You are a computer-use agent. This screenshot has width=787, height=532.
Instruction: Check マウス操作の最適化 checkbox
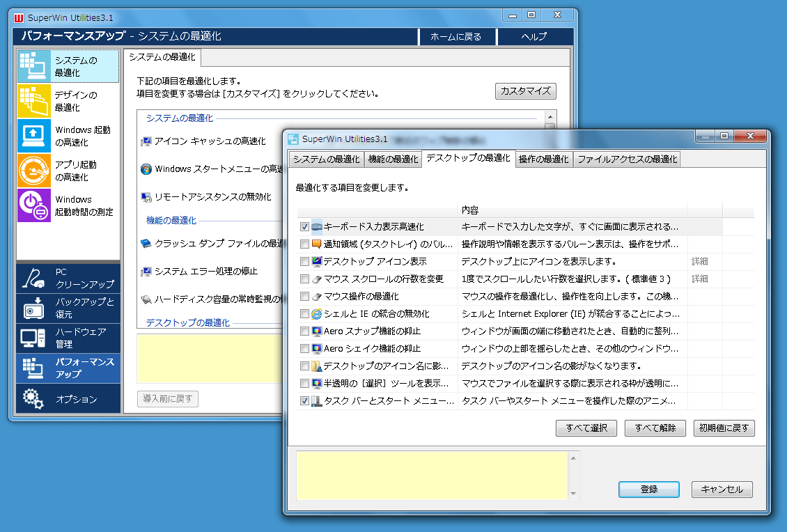point(304,297)
